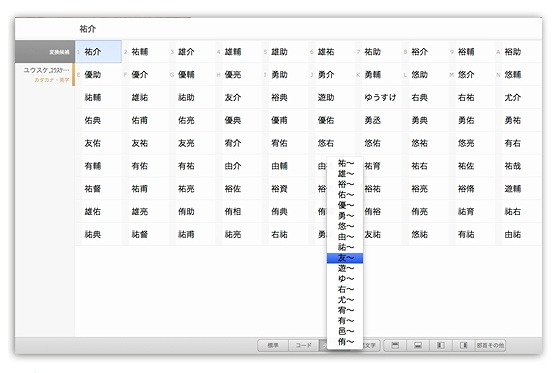555x373 pixels.
Task: Select 優〜 in the popup list
Action: [345, 205]
